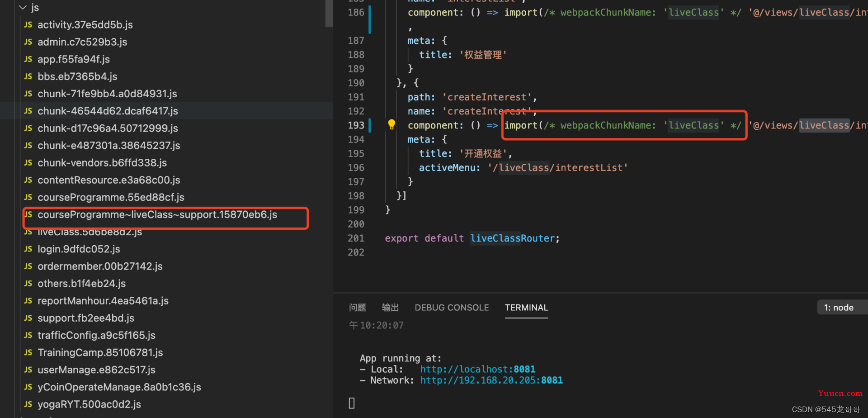Open others.b1f4eb24.js file
868x418 pixels.
(x=81, y=284)
